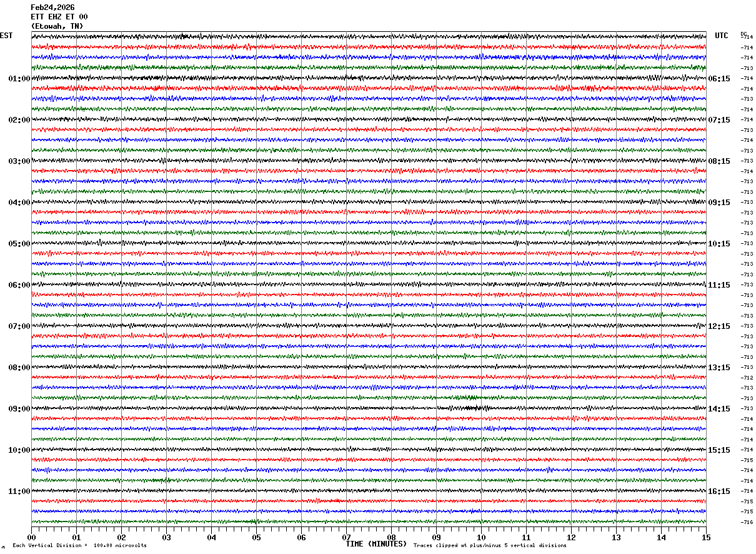Click the 15:15 UTC time label
The width and height of the screenshot is (756, 554).
pos(719,450)
